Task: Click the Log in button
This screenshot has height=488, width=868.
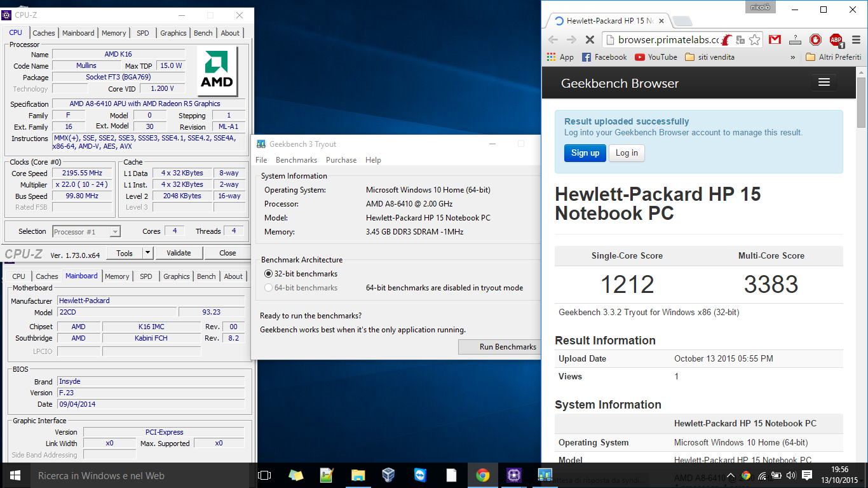Action: tap(627, 153)
